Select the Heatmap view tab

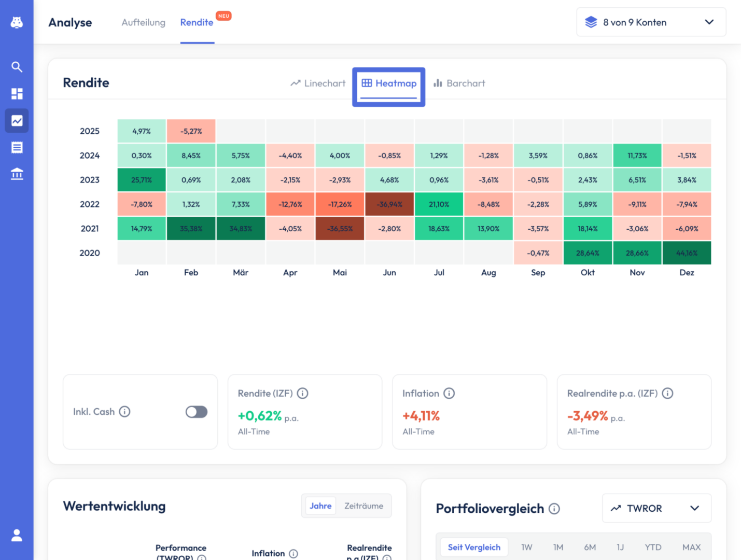[x=389, y=83]
